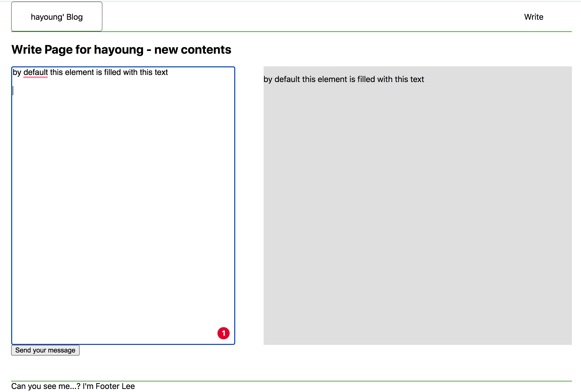
Task: Click the word 'filled' inside the textarea
Action: [112, 72]
